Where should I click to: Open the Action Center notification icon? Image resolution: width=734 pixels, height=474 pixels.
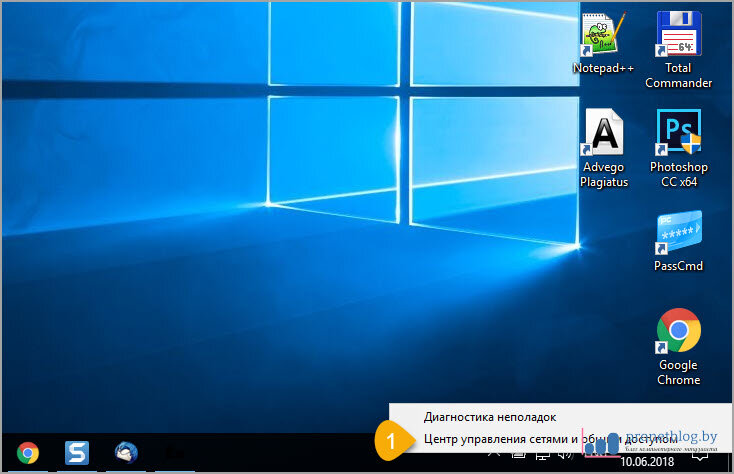coord(700,456)
